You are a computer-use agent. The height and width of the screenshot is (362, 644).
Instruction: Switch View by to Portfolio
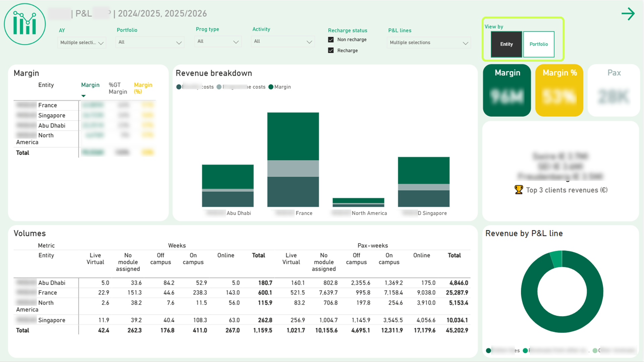click(539, 44)
